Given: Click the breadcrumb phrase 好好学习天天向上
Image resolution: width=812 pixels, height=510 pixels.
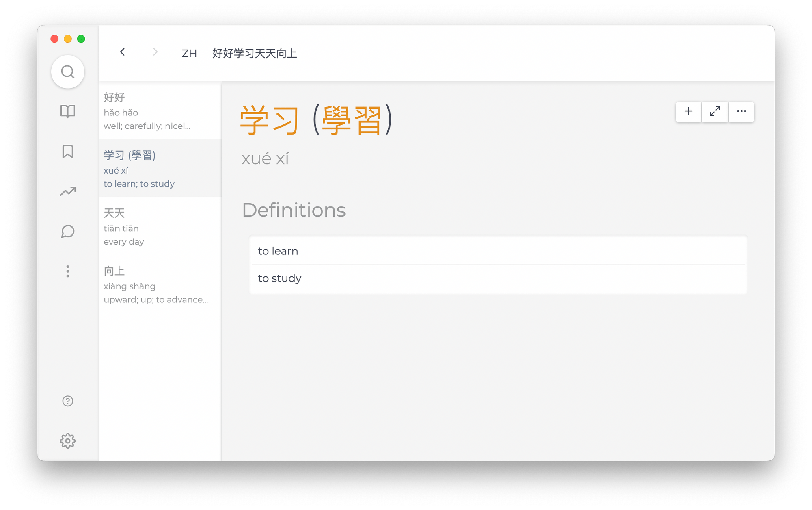Looking at the screenshot, I should click(x=255, y=53).
